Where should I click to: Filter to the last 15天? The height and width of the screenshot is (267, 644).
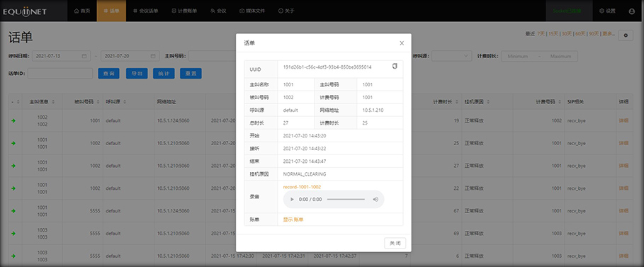coord(553,34)
